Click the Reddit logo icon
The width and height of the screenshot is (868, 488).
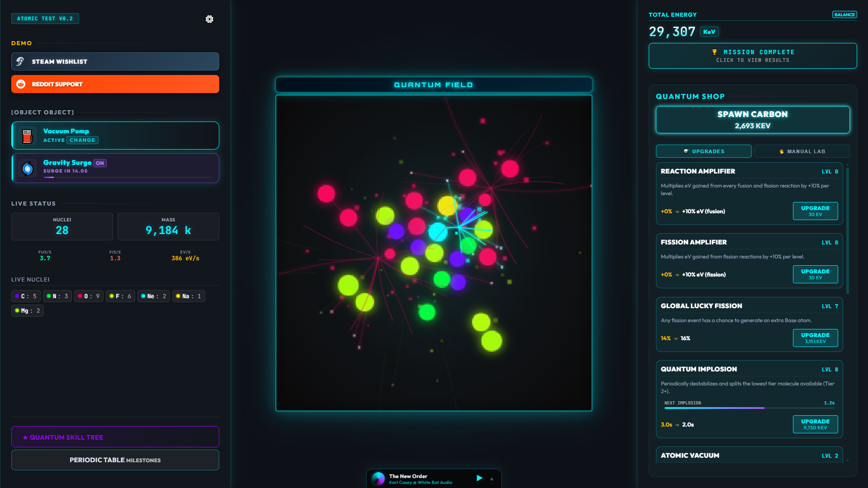pyautogui.click(x=21, y=84)
